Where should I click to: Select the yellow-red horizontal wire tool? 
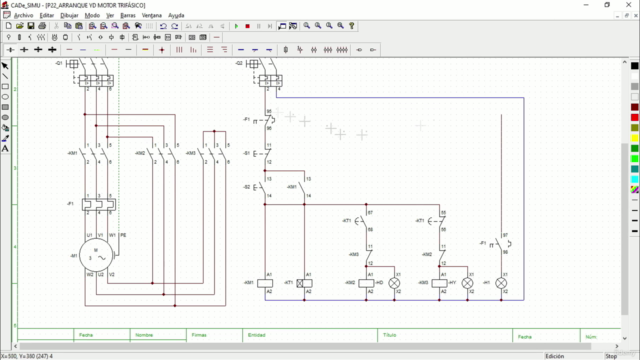(x=145, y=50)
